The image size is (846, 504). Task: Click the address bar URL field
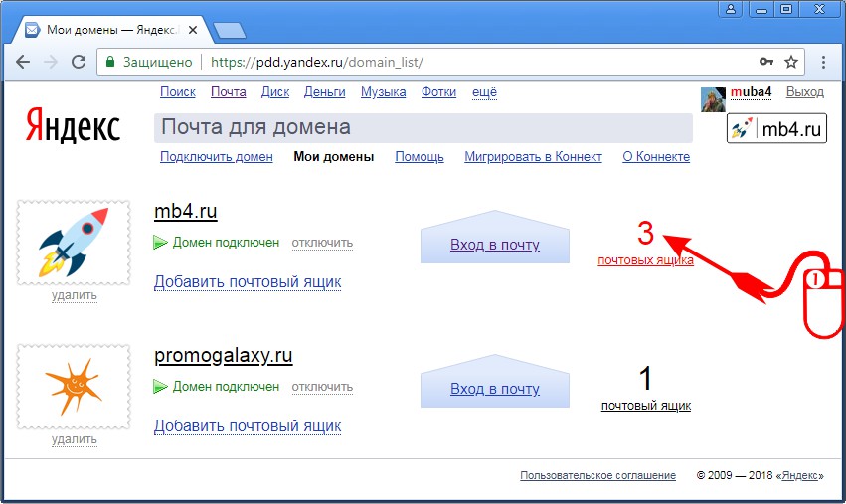(x=450, y=62)
